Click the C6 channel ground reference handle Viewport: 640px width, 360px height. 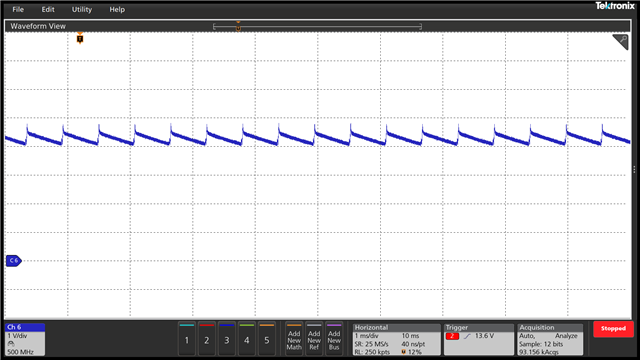pyautogui.click(x=13, y=260)
